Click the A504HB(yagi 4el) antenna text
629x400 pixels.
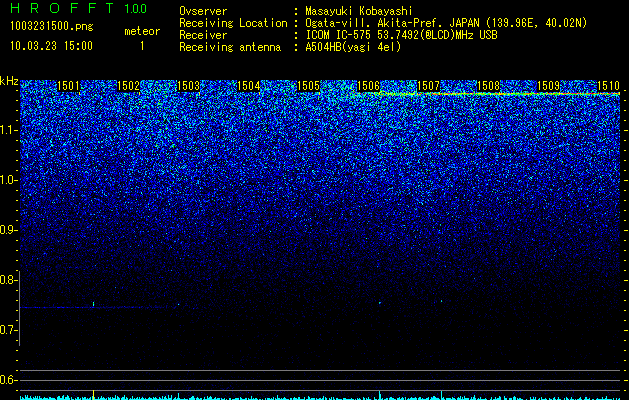(353, 47)
